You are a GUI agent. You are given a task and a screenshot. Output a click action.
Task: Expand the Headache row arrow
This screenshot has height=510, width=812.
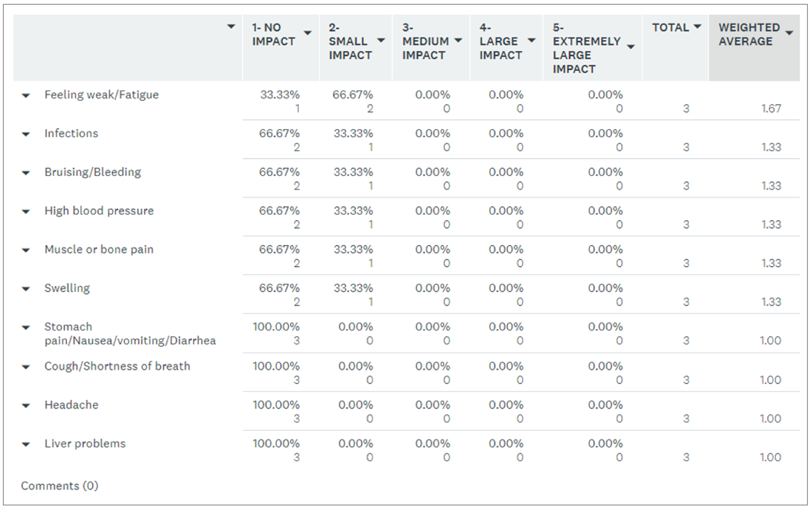pos(26,406)
